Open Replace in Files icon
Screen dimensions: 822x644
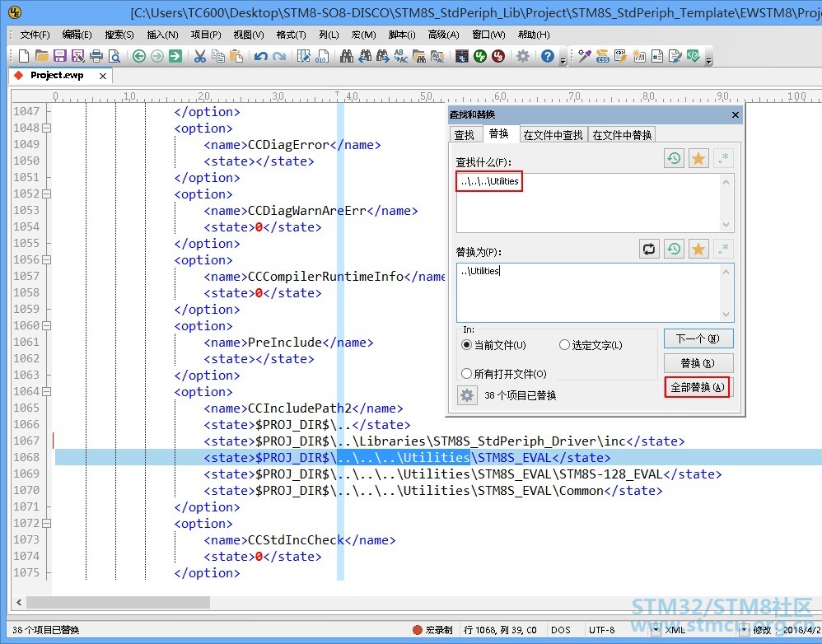(437, 56)
